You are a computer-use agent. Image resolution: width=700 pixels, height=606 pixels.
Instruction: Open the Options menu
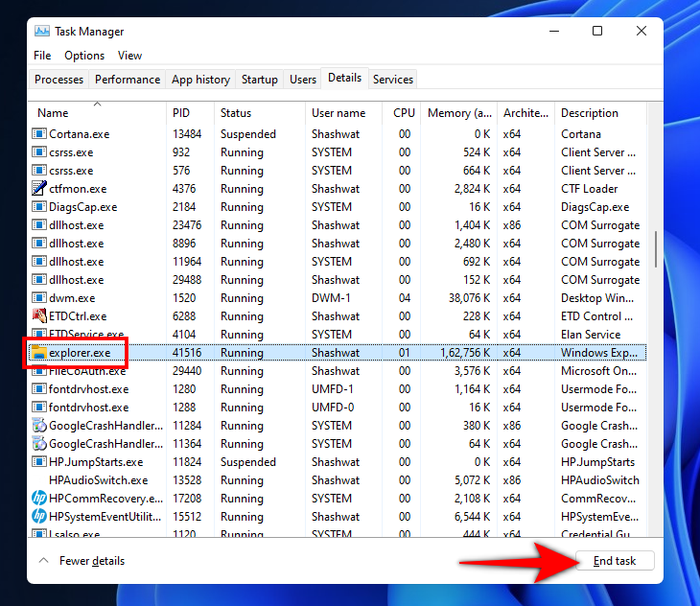[84, 56]
